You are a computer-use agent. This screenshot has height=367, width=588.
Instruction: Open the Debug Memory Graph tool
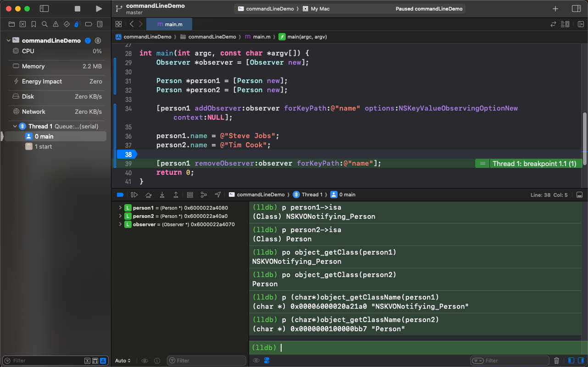(x=204, y=195)
